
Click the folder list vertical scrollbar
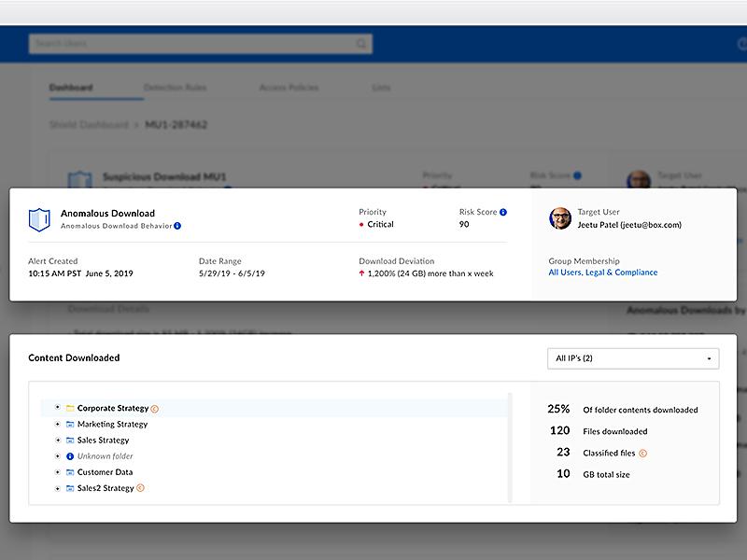tap(510, 448)
